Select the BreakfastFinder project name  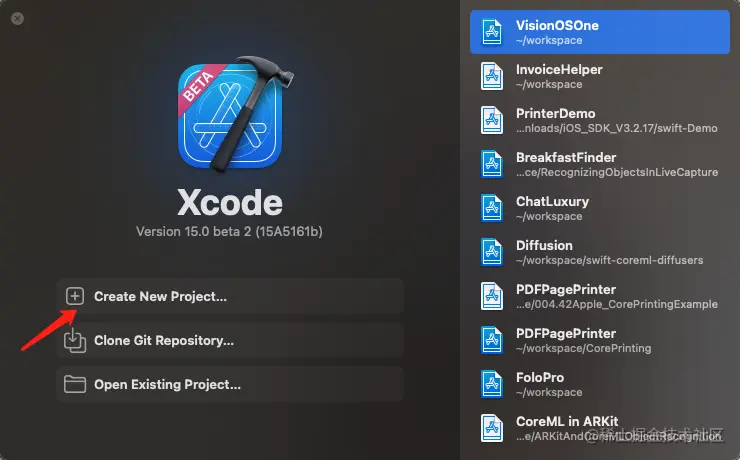566,157
